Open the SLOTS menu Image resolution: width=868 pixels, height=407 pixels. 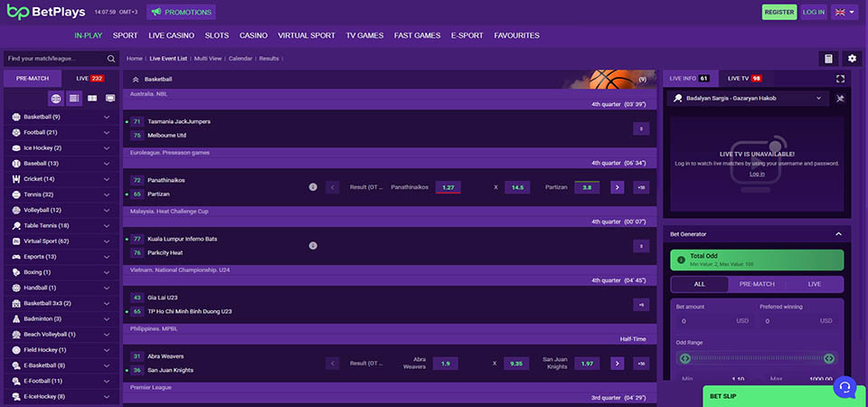point(217,35)
